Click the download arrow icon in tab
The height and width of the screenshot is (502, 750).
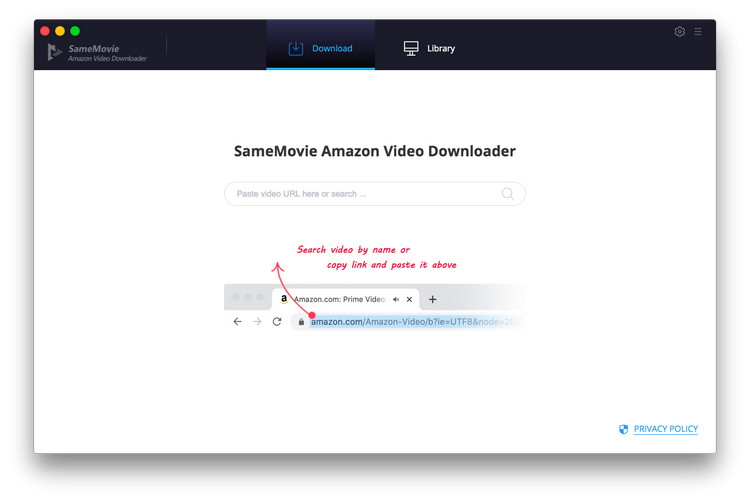(296, 48)
